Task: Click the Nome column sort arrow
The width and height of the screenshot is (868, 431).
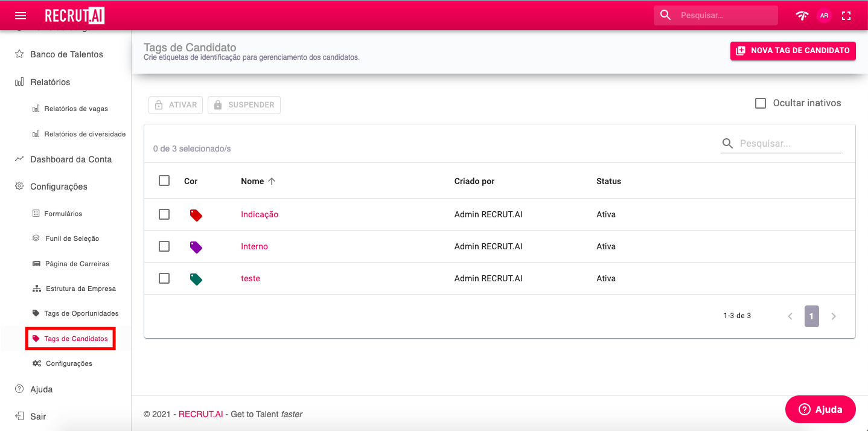Action: tap(272, 181)
